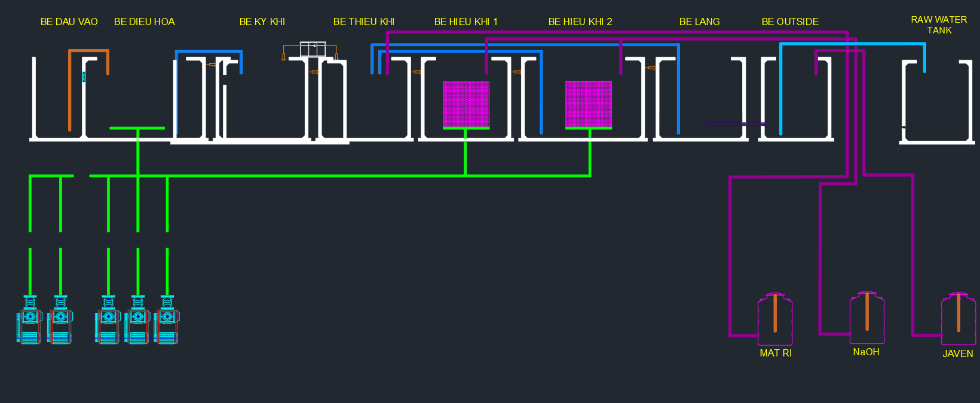This screenshot has width=980, height=403.
Task: Select the NaOH chemical tank symbol
Action: coord(867,318)
